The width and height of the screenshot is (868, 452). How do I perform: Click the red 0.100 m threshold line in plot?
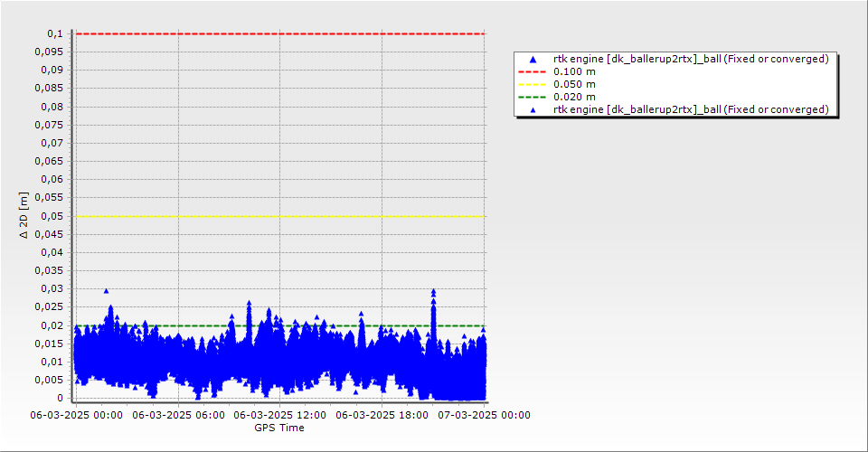tap(280, 33)
